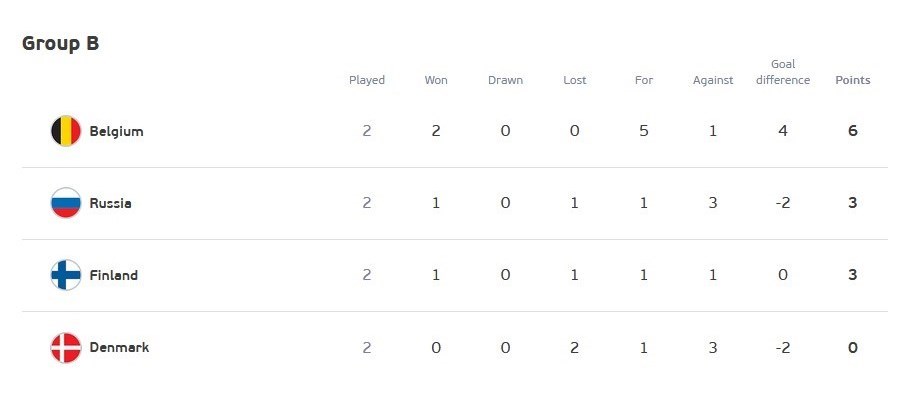Screen dimensions: 905x419
Task: Open the Russia team link
Action: [x=110, y=203]
